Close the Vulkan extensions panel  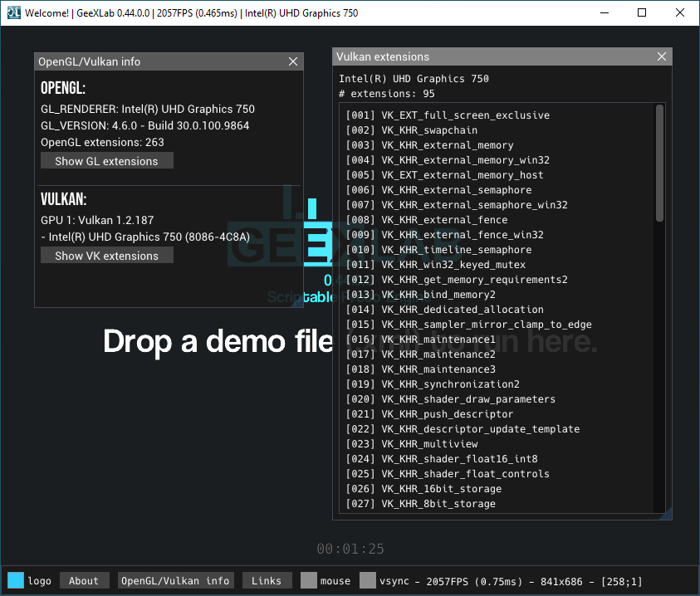click(x=662, y=56)
